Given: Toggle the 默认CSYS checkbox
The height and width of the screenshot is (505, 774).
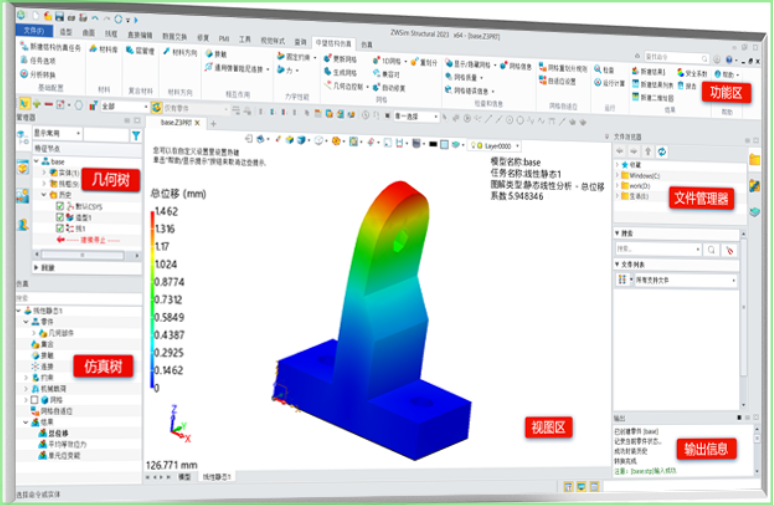Looking at the screenshot, I should pos(60,207).
